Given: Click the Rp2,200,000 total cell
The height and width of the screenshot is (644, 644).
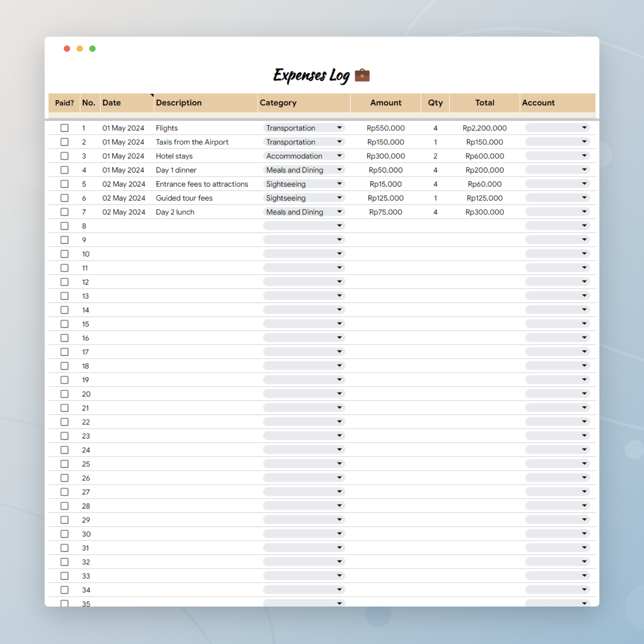Looking at the screenshot, I should pyautogui.click(x=485, y=128).
